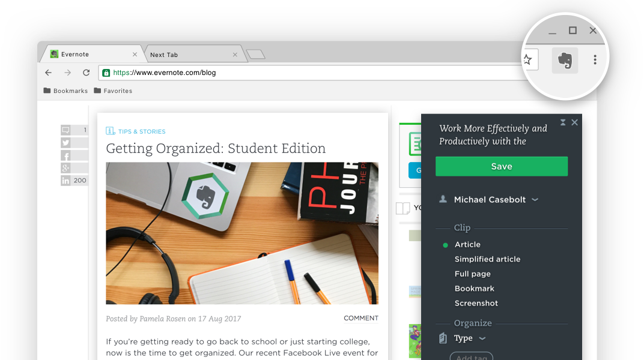Select the Article clip option
The image size is (644, 360).
click(467, 245)
